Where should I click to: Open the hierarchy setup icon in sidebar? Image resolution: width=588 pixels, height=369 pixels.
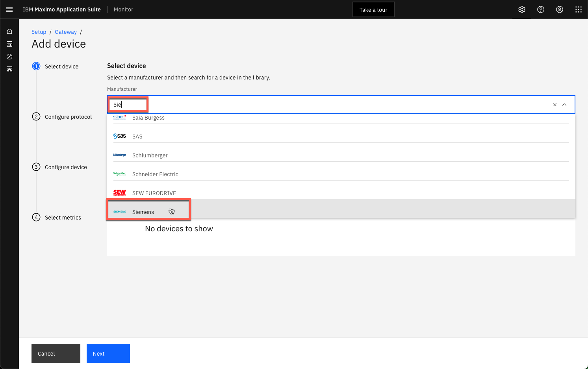(x=9, y=69)
